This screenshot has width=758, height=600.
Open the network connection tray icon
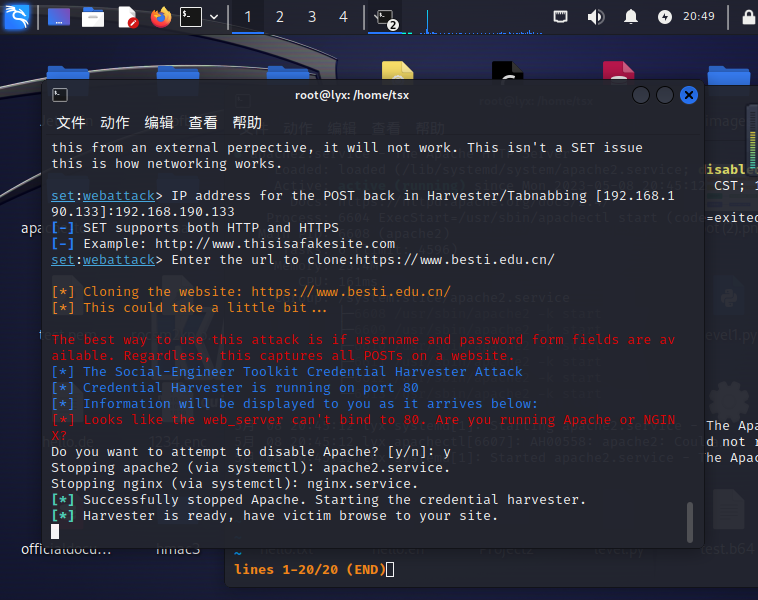[560, 17]
